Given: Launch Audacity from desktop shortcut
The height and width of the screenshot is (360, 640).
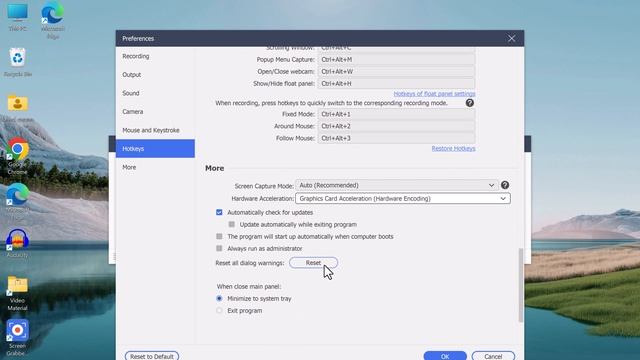Looking at the screenshot, I should point(18,243).
